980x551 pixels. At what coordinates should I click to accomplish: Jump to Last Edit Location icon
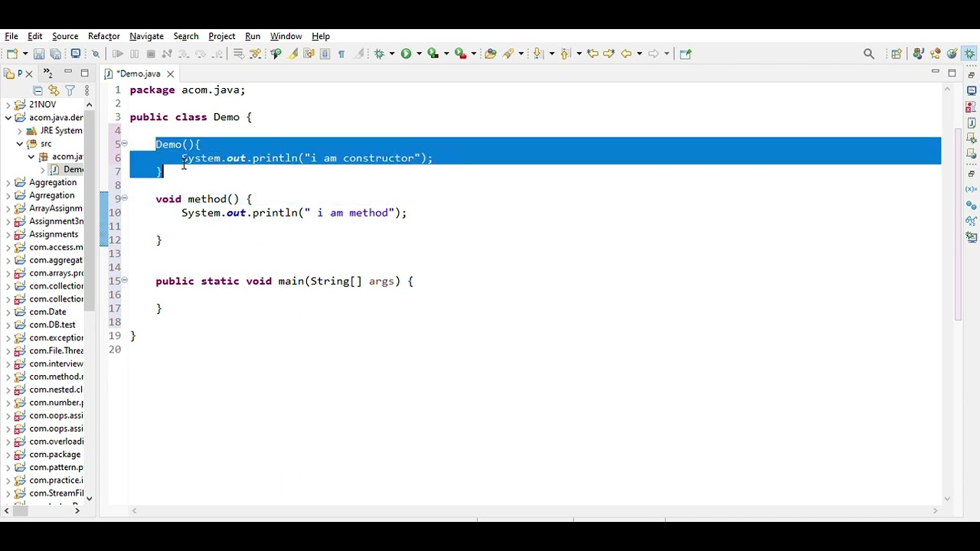point(593,54)
